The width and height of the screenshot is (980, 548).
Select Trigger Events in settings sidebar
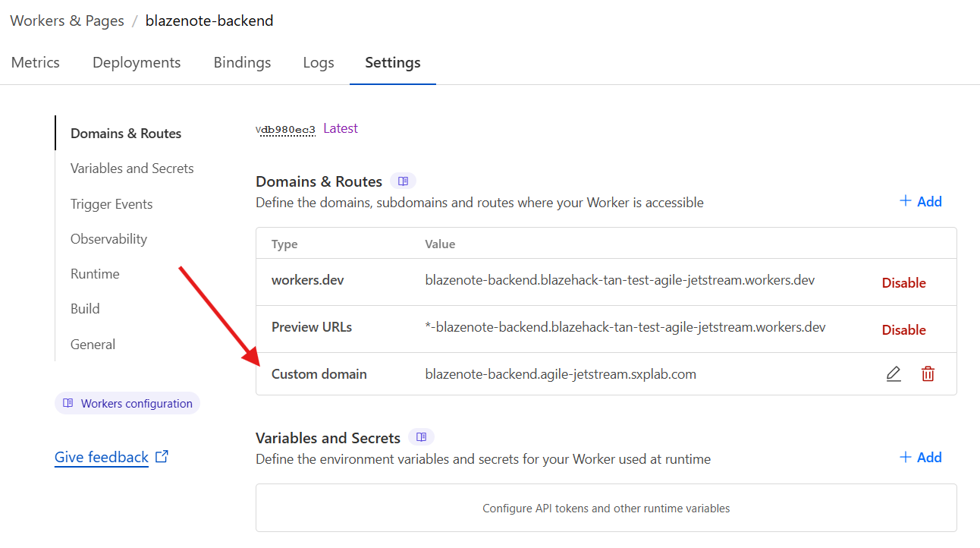112,204
